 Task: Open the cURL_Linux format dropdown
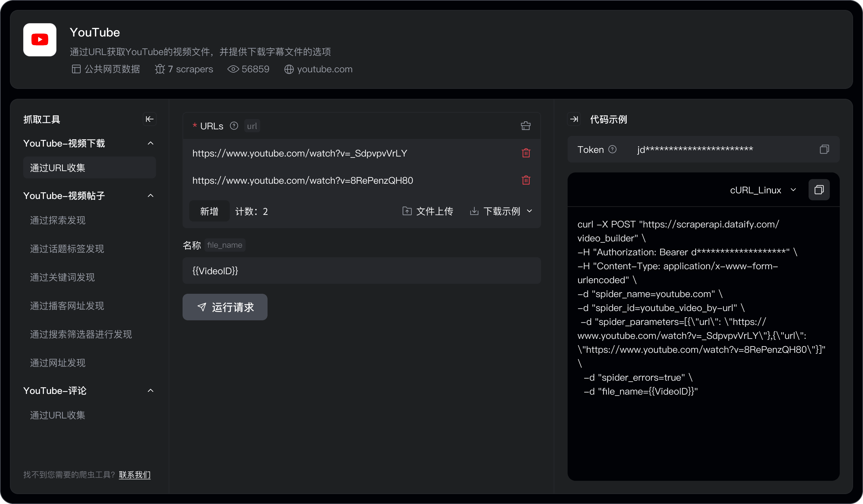[x=763, y=190]
